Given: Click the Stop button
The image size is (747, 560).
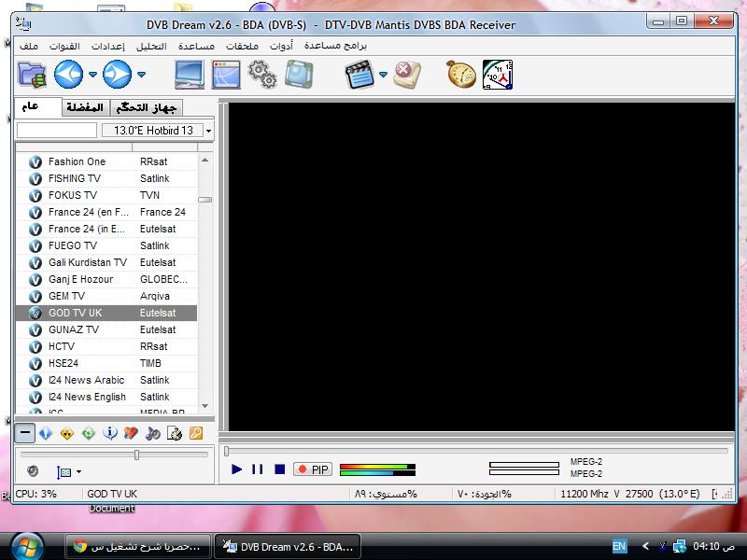Looking at the screenshot, I should pyautogui.click(x=279, y=469).
